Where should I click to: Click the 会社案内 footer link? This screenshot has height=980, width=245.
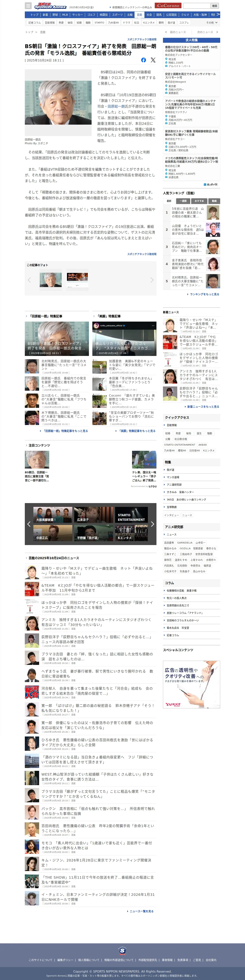211,960
